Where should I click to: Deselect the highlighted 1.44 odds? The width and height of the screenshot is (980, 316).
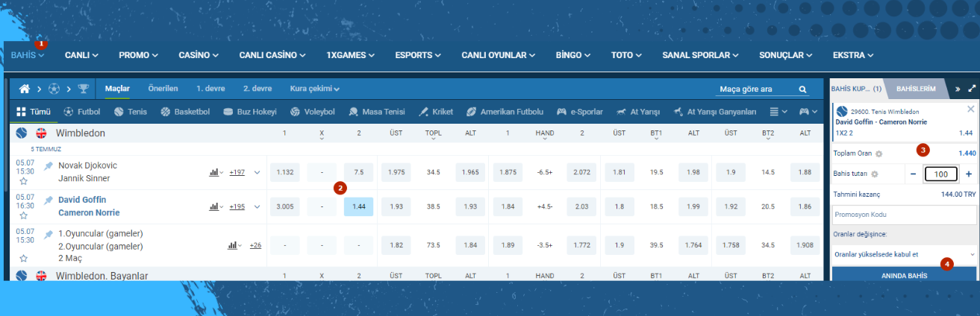(x=359, y=206)
